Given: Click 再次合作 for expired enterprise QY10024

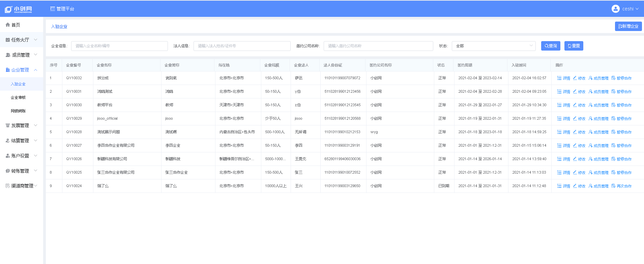Looking at the screenshot, I should pyautogui.click(x=621, y=186).
